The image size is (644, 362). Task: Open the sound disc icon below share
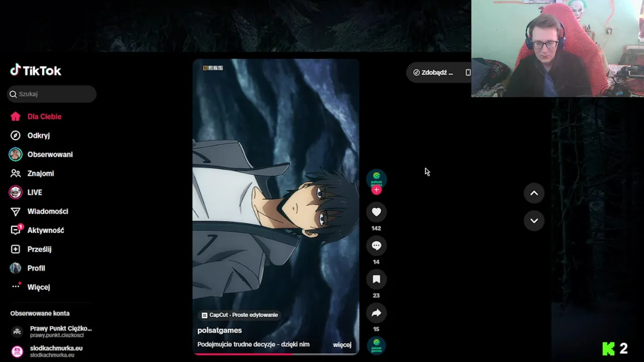tap(376, 346)
